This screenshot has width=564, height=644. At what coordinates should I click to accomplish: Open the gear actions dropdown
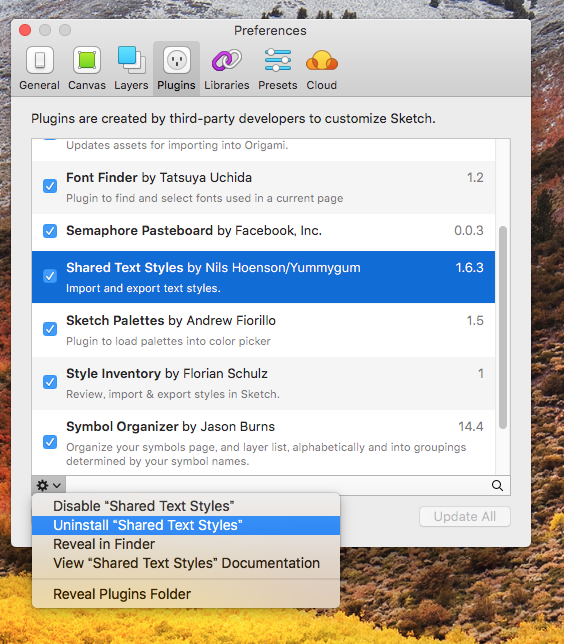48,485
